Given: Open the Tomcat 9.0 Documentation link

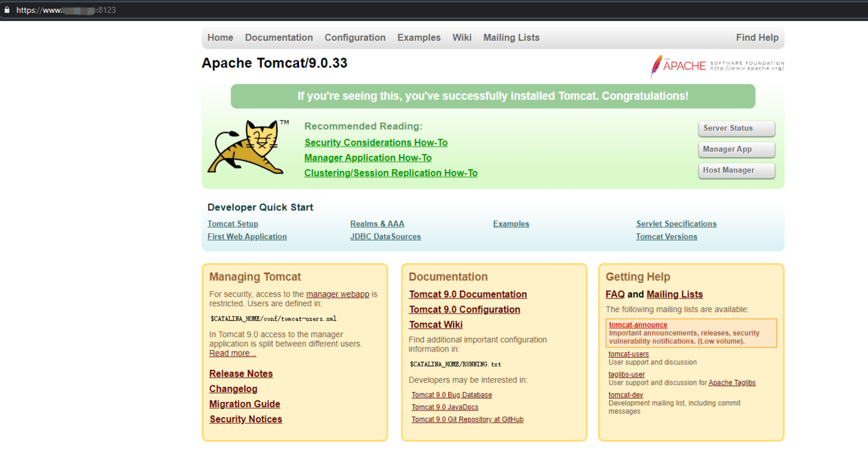Looking at the screenshot, I should tap(468, 294).
